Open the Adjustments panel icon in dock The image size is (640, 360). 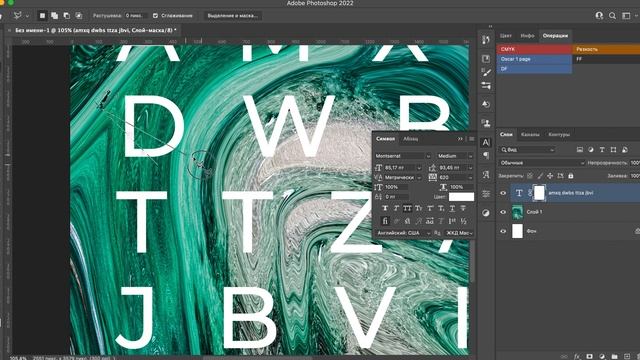[486, 213]
